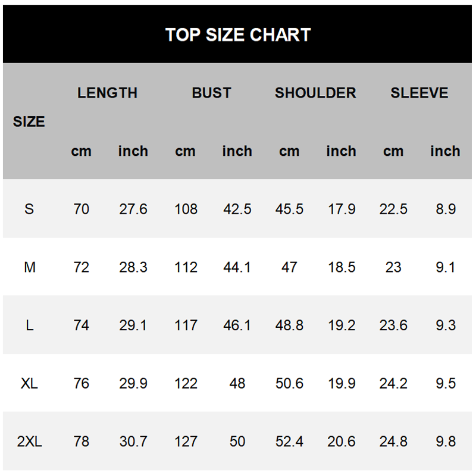Click the 30.7 length inch value
The height and width of the screenshot is (476, 476).
(133, 441)
